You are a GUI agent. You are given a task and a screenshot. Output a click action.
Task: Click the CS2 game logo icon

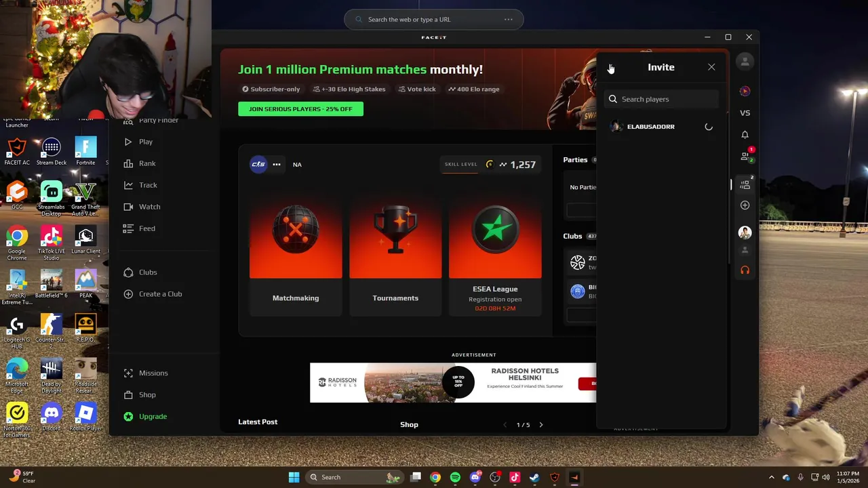pyautogui.click(x=258, y=164)
